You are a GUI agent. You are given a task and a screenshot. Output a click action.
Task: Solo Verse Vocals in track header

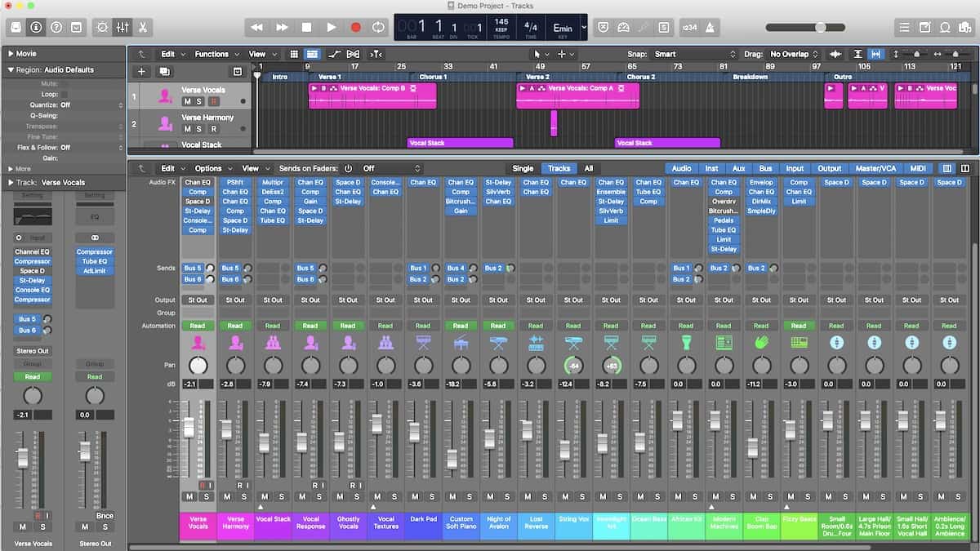coord(200,101)
